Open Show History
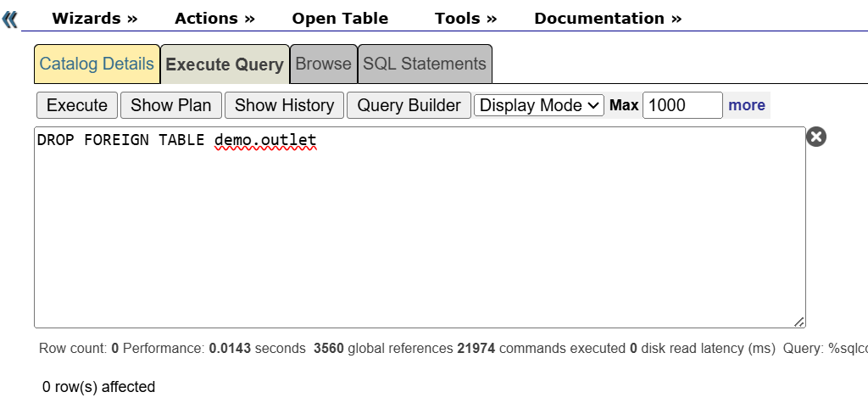Image resolution: width=868 pixels, height=420 pixels. 284,105
